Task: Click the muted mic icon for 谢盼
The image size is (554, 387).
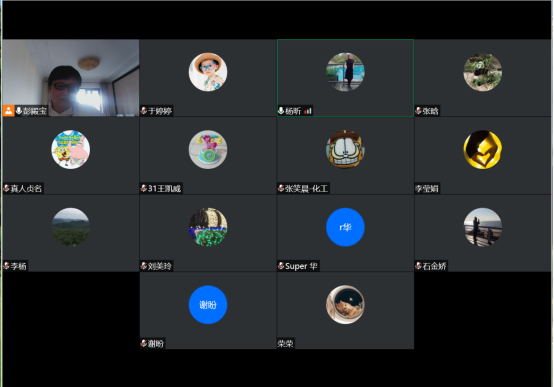Action: coord(144,343)
